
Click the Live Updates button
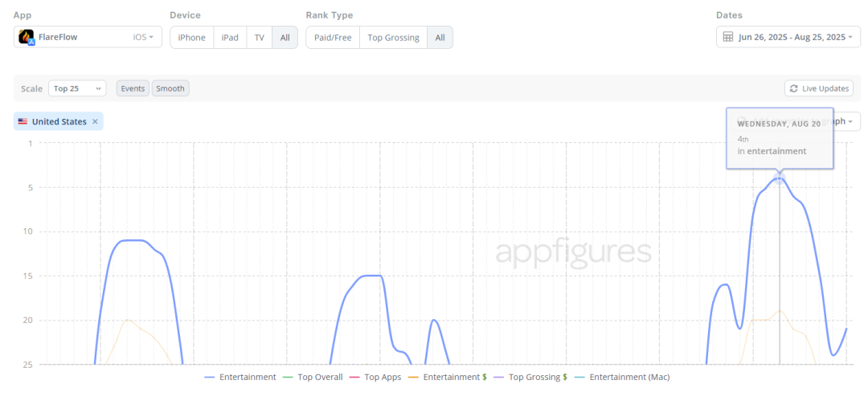point(819,88)
